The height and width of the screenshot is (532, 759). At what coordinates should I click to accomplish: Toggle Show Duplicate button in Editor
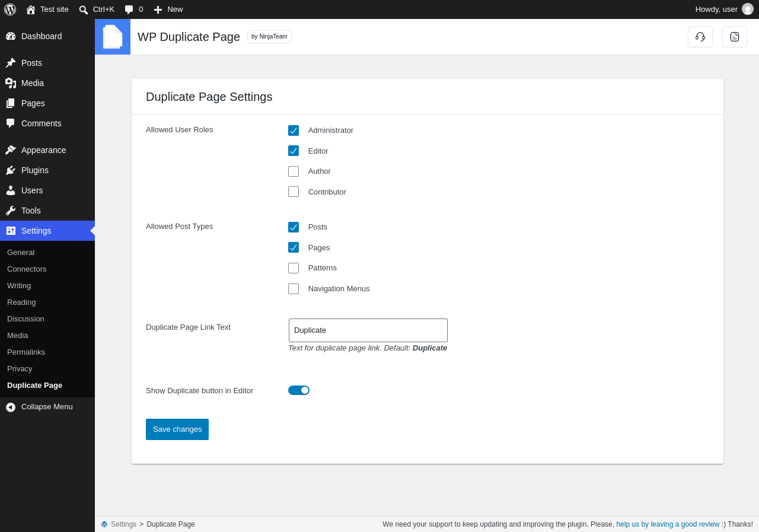click(x=299, y=390)
